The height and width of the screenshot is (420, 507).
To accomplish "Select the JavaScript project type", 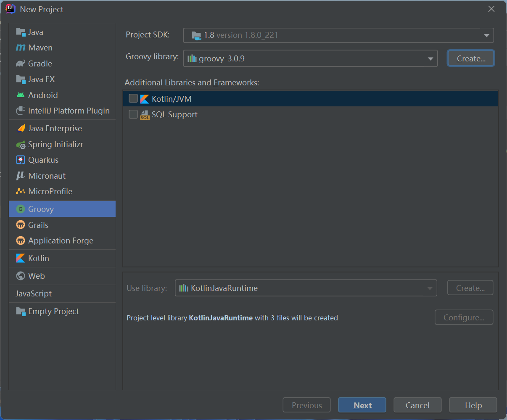I will (x=34, y=293).
